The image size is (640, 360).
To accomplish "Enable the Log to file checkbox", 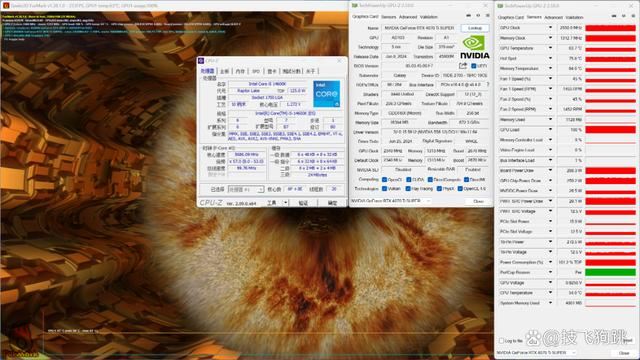I will click(502, 340).
